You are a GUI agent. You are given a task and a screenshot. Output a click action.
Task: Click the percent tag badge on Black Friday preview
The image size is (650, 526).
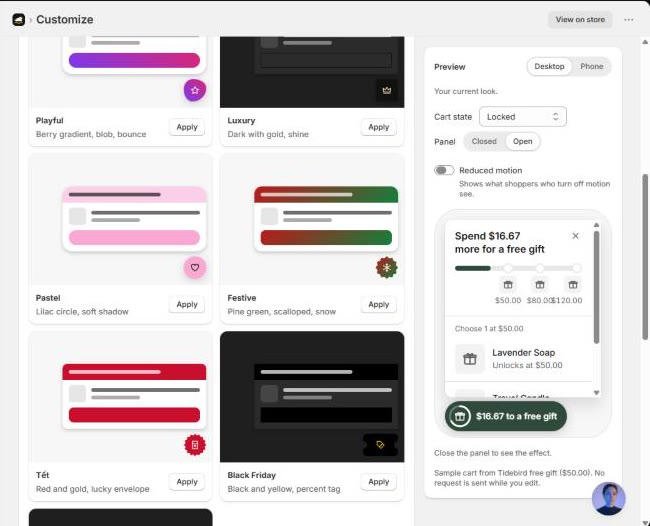pos(380,445)
